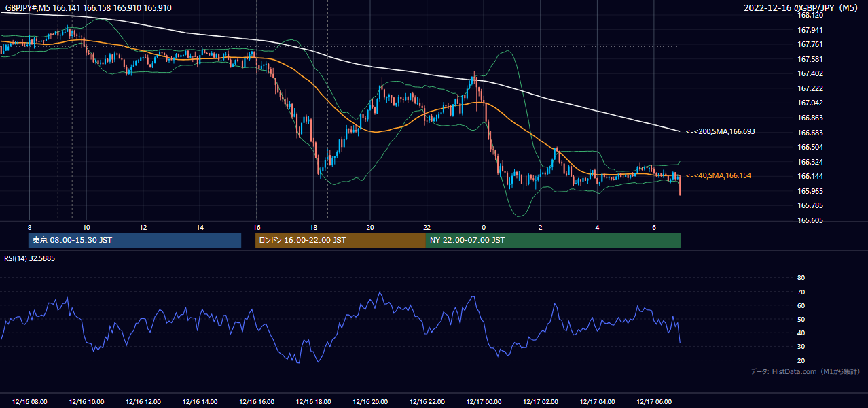The width and height of the screenshot is (868, 408).
Task: Click the 'RSI(14) 32.5885' indicator label
Action: 30,258
